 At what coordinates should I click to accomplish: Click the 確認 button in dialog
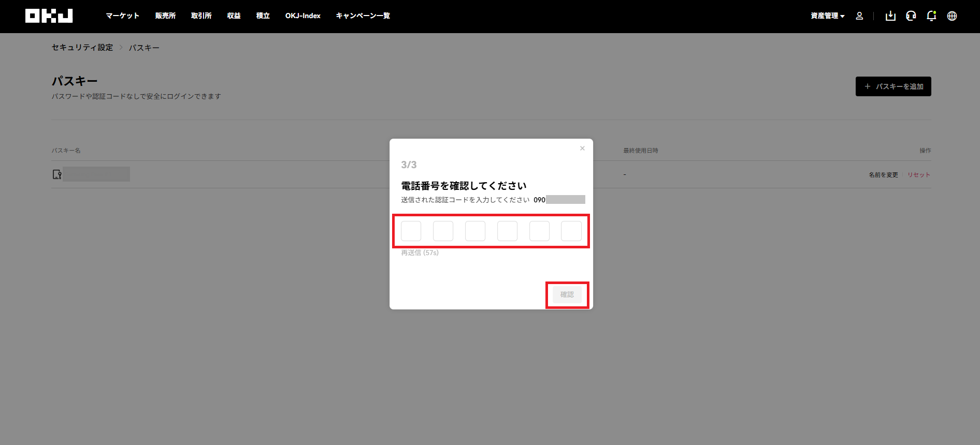click(567, 294)
